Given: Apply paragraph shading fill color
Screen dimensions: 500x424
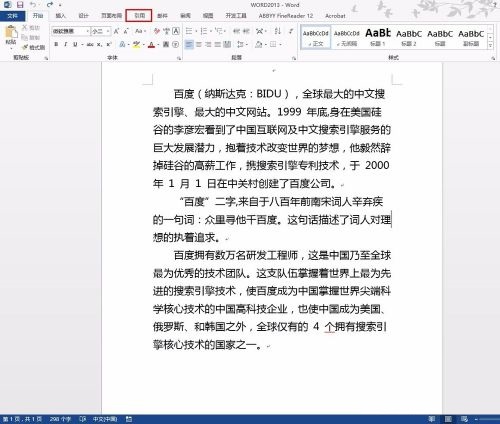Looking at the screenshot, I should coord(259,44).
